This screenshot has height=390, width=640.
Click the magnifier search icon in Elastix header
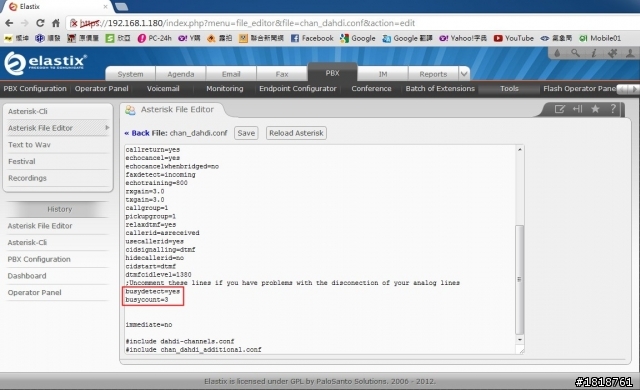(x=576, y=53)
